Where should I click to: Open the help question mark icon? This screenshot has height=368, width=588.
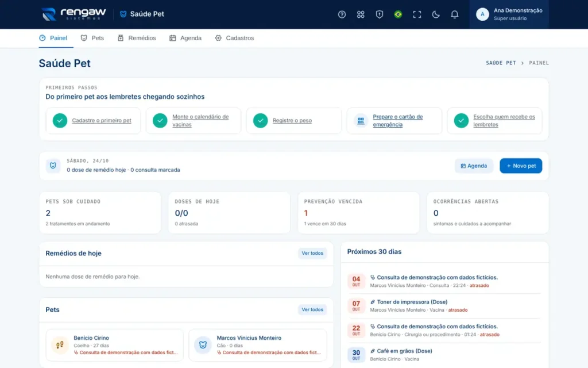(342, 14)
